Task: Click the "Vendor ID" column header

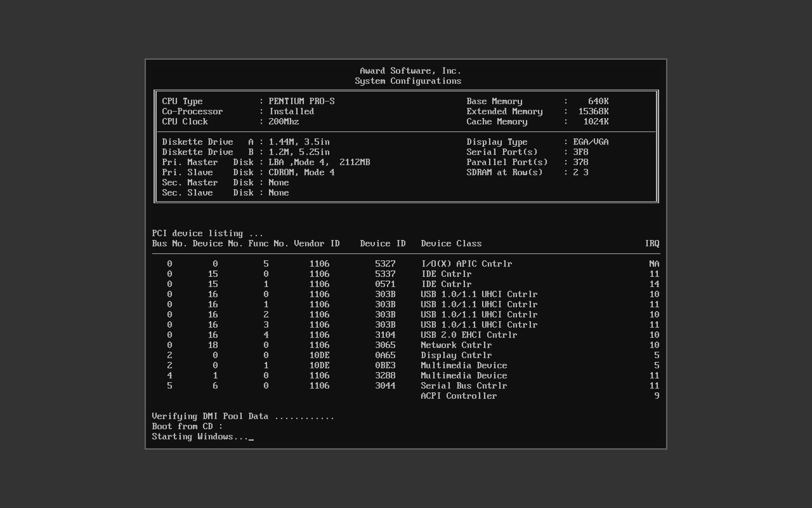Action: pyautogui.click(x=317, y=244)
